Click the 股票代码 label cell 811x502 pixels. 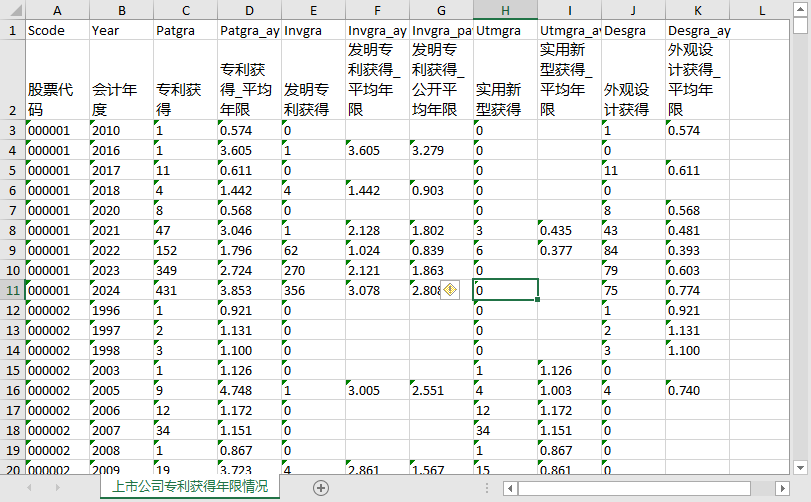[57, 80]
